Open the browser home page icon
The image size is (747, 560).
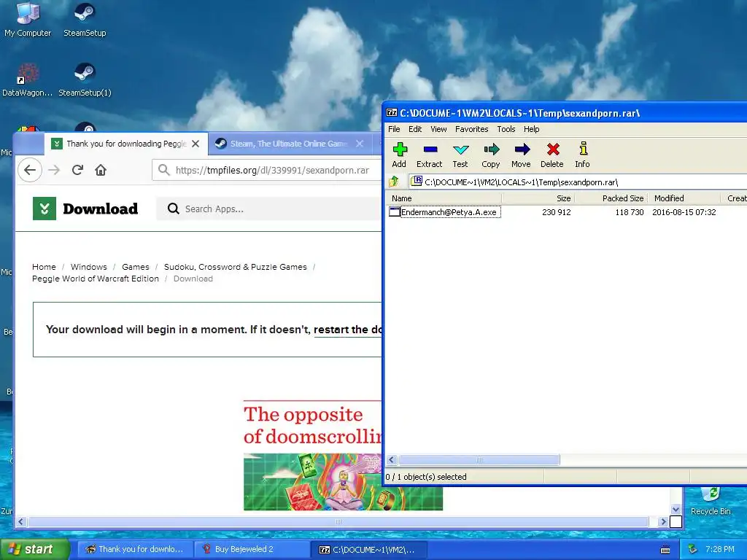click(101, 170)
